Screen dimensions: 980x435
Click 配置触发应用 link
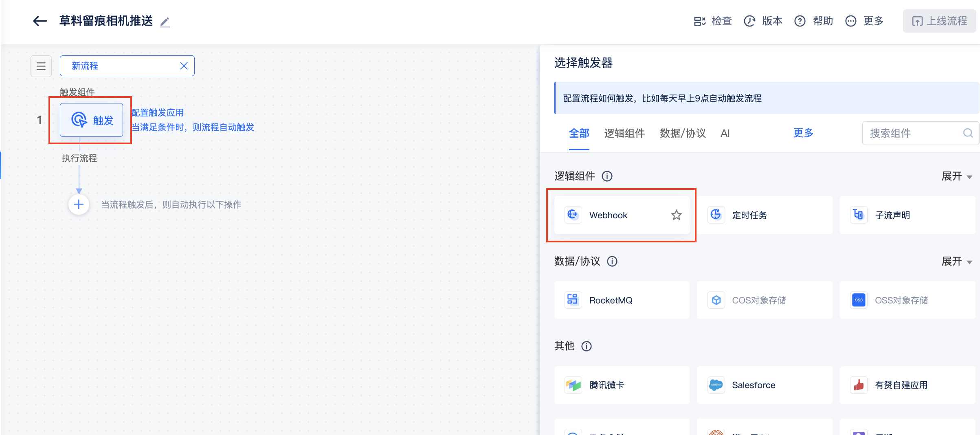point(158,112)
